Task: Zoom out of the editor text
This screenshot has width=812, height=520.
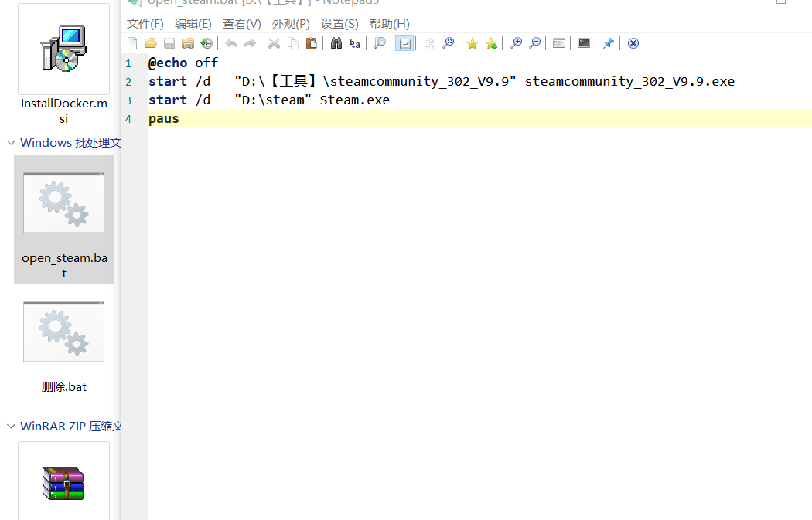Action: pyautogui.click(x=534, y=43)
